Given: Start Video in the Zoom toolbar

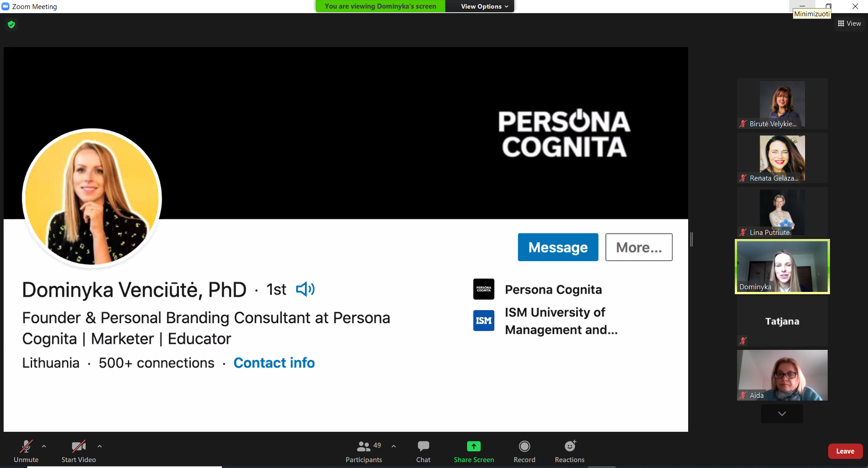Looking at the screenshot, I should (x=78, y=451).
